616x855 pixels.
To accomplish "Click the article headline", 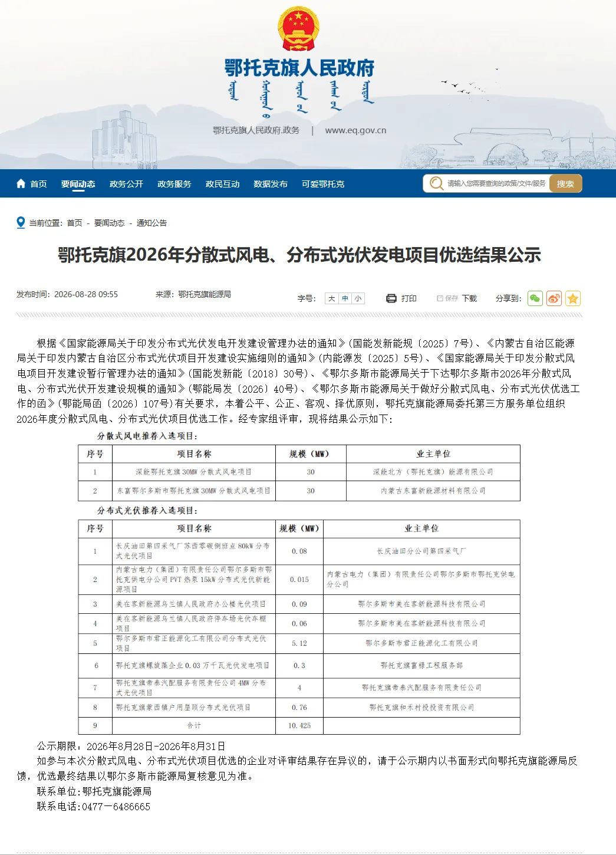I will point(299,255).
